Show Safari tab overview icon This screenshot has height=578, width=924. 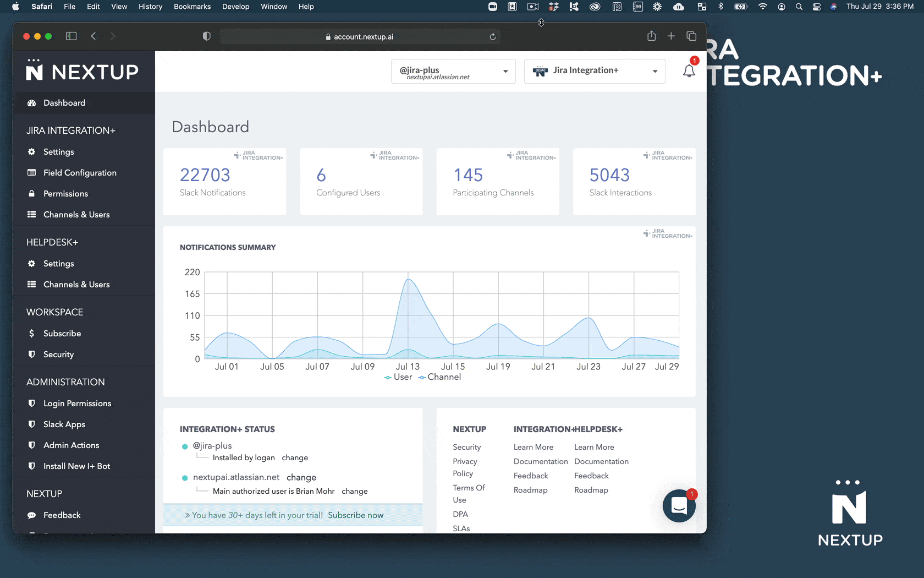pyautogui.click(x=691, y=36)
